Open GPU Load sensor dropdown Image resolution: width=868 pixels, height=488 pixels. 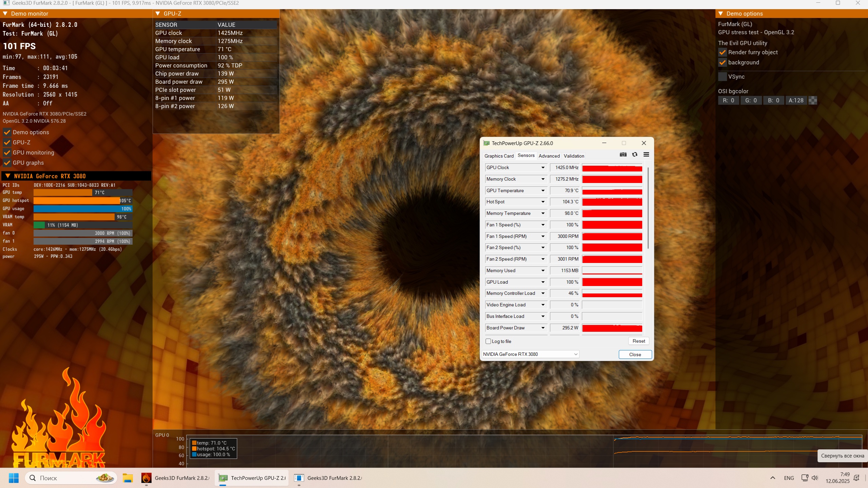(543, 282)
